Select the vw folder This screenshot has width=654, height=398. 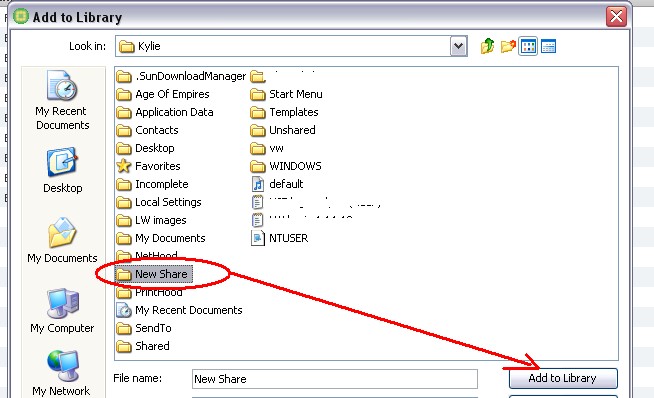[x=267, y=148]
